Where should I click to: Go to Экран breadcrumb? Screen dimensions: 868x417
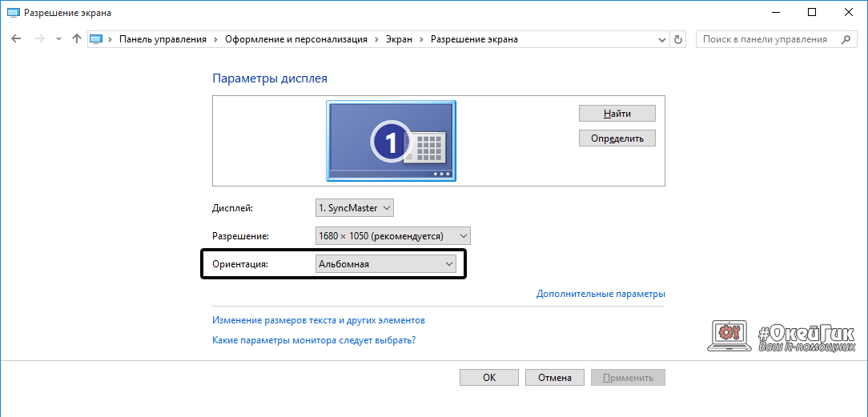point(399,39)
